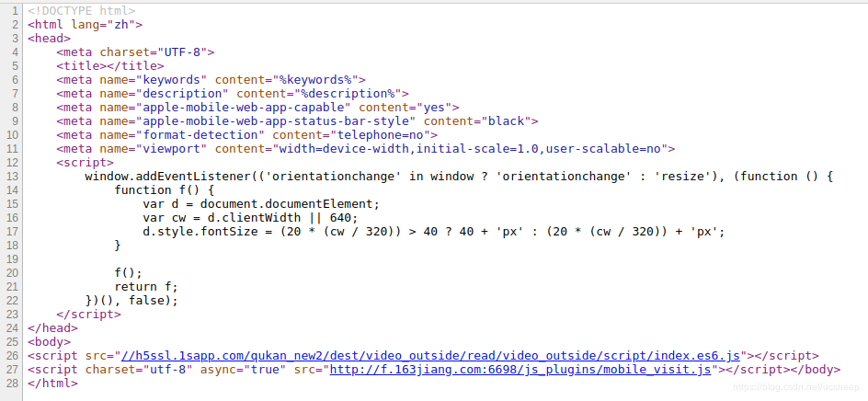
Task: Click the empty title tag
Action: 110,66
